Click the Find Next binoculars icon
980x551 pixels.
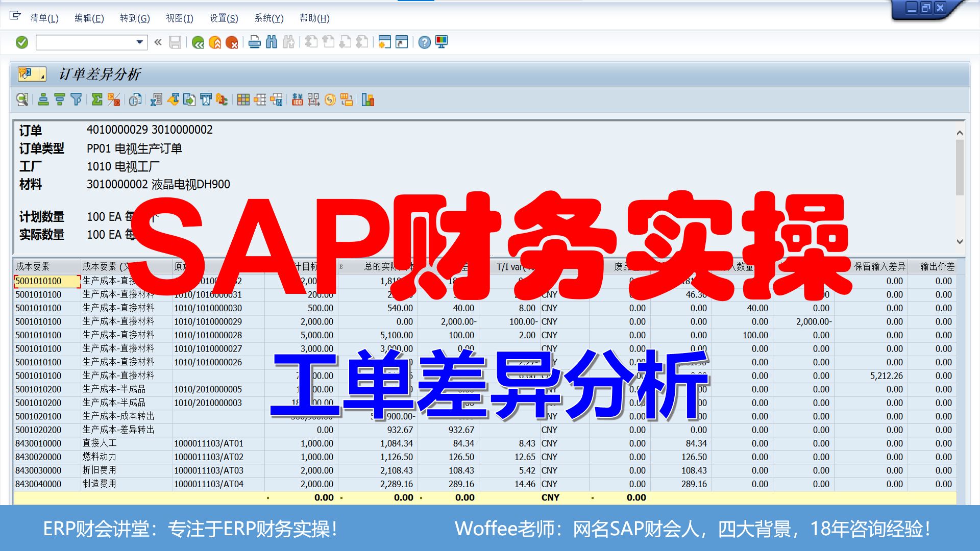pos(288,42)
